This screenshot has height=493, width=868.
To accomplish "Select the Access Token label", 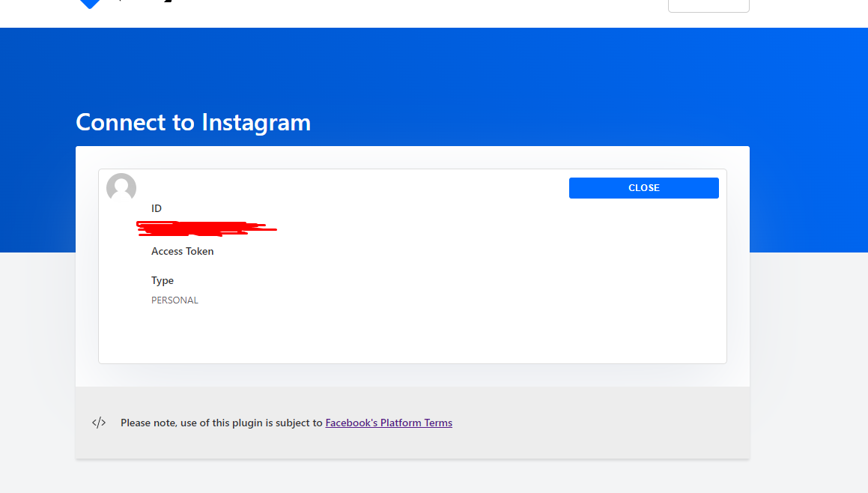I will (x=182, y=251).
